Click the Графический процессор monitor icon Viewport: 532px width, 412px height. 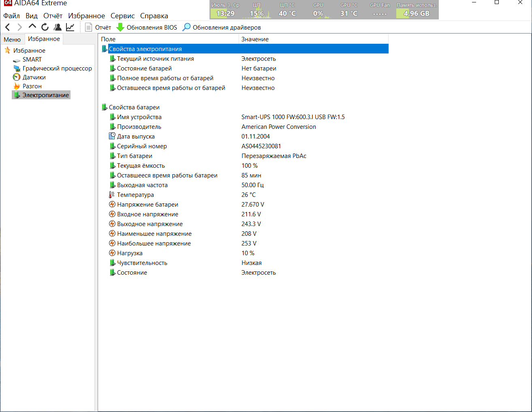tap(17, 68)
